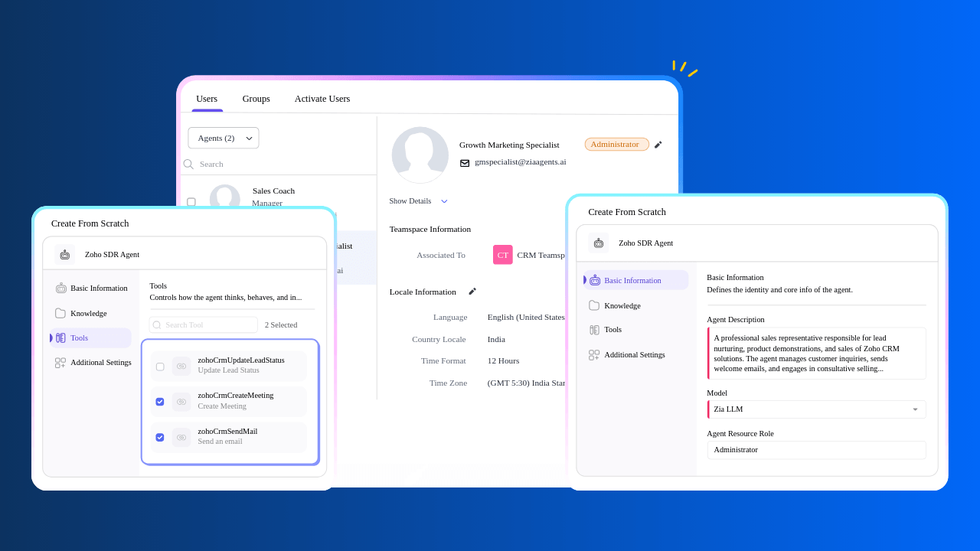Click Zoho SDR Agent title in right card
Screen dimensions: 980x551
pyautogui.click(x=646, y=243)
